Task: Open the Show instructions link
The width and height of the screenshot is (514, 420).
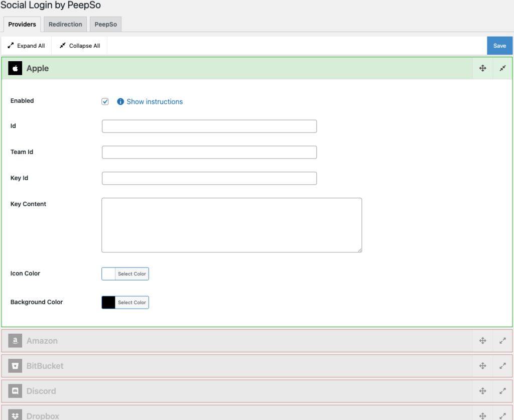Action: click(155, 101)
